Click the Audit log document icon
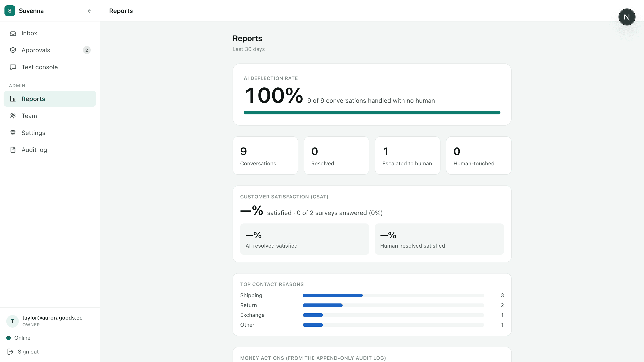Image resolution: width=644 pixels, height=362 pixels. [x=13, y=150]
